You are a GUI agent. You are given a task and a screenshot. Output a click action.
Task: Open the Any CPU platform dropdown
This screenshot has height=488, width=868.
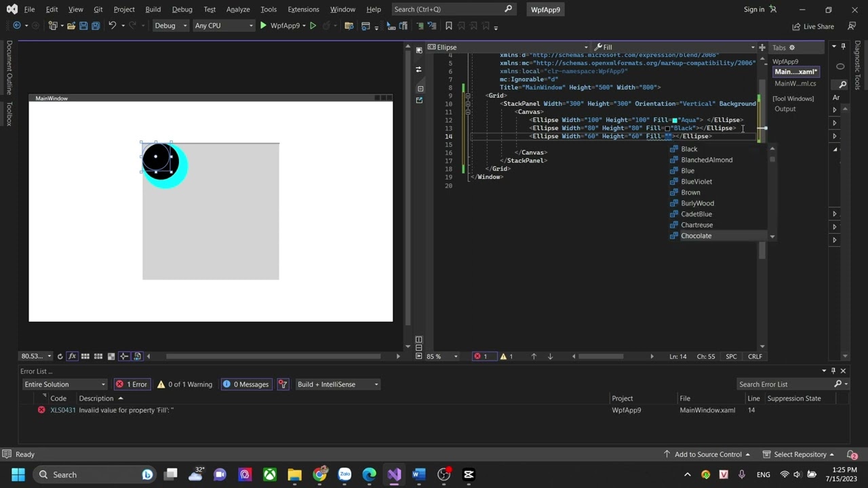click(x=223, y=26)
